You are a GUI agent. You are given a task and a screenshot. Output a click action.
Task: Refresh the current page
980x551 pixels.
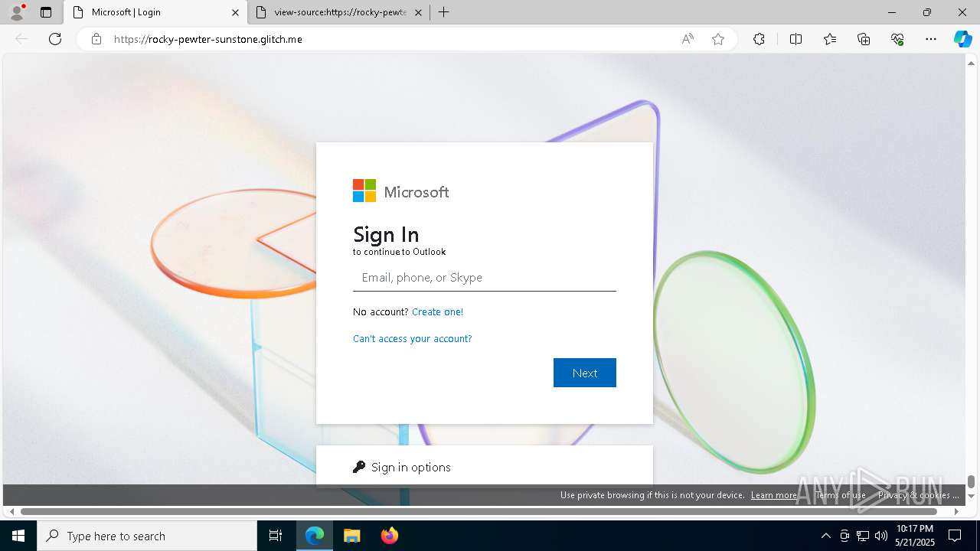[x=55, y=39]
